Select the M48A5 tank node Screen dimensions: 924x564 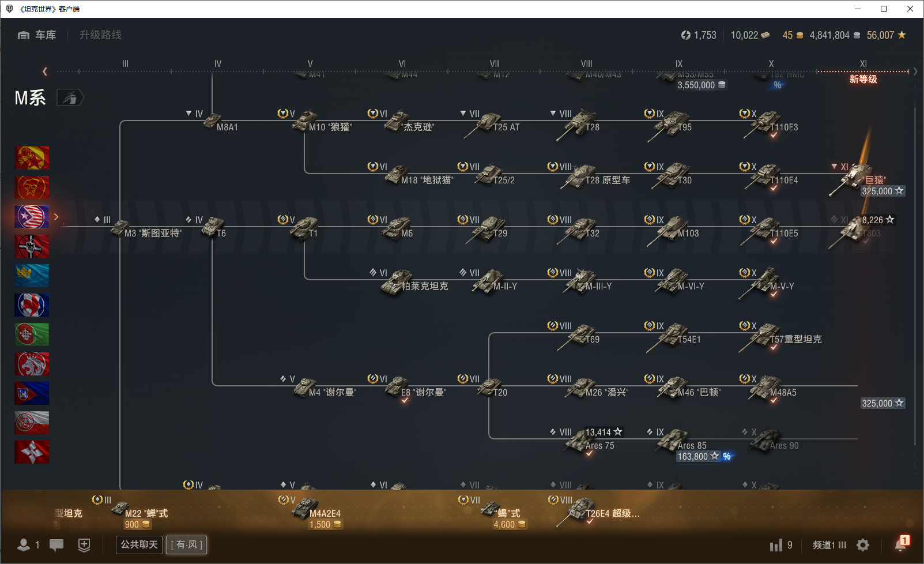point(768,389)
